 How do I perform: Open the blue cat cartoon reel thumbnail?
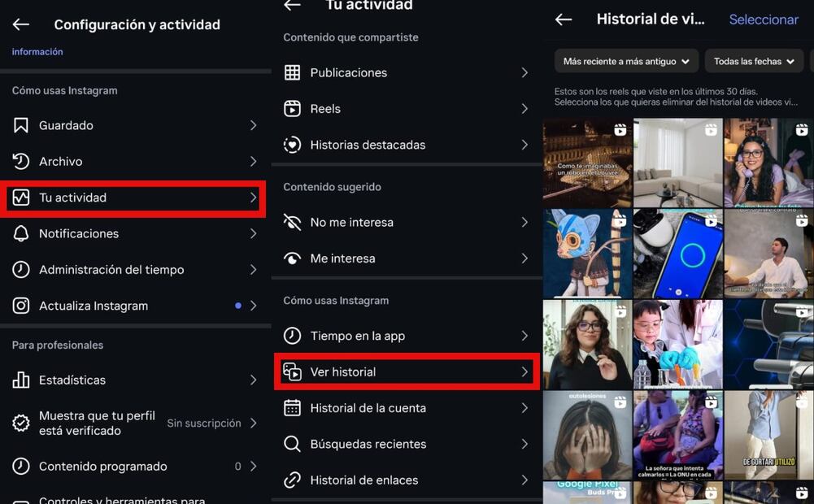[x=587, y=254]
